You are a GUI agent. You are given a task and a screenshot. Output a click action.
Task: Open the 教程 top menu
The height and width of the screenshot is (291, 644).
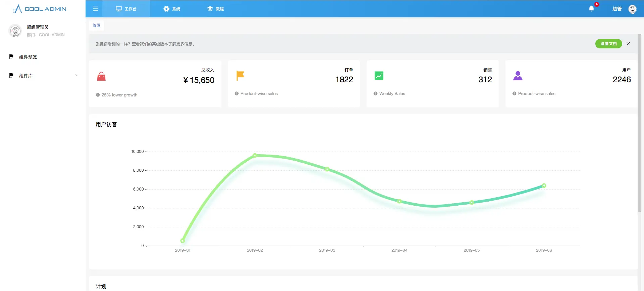click(215, 9)
